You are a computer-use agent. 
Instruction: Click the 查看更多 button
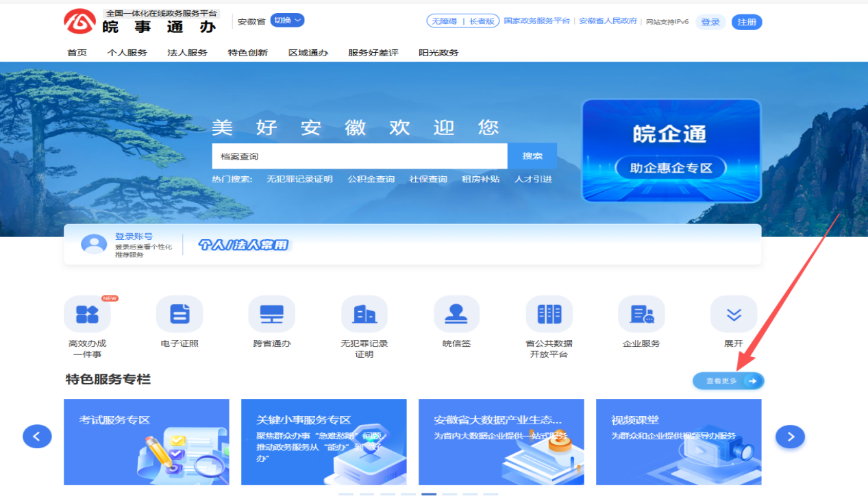728,381
